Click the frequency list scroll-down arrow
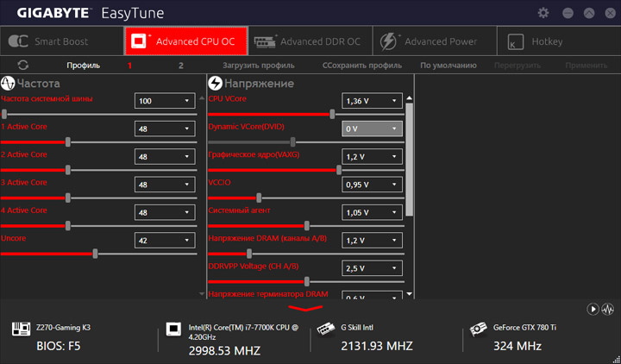The height and width of the screenshot is (364, 621). coord(202,294)
